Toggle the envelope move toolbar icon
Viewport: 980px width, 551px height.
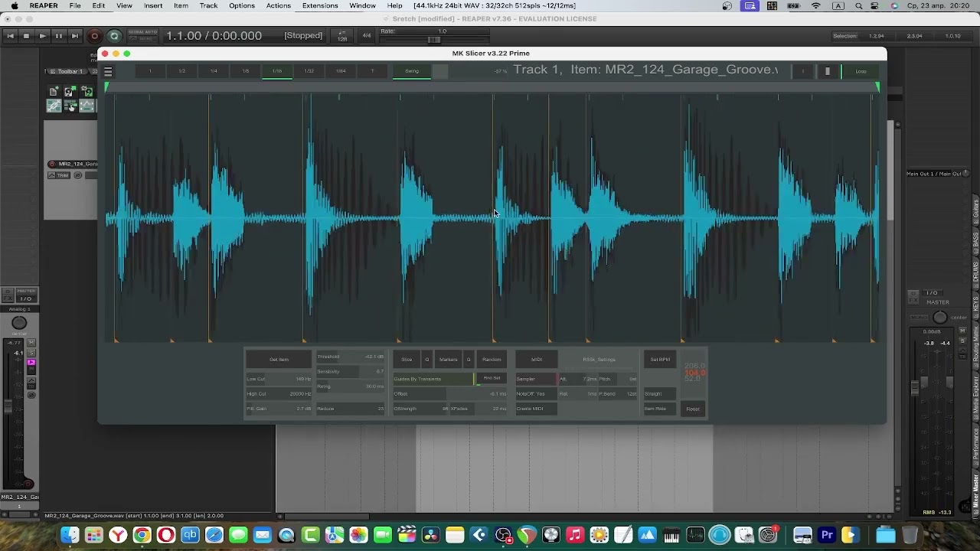point(87,106)
